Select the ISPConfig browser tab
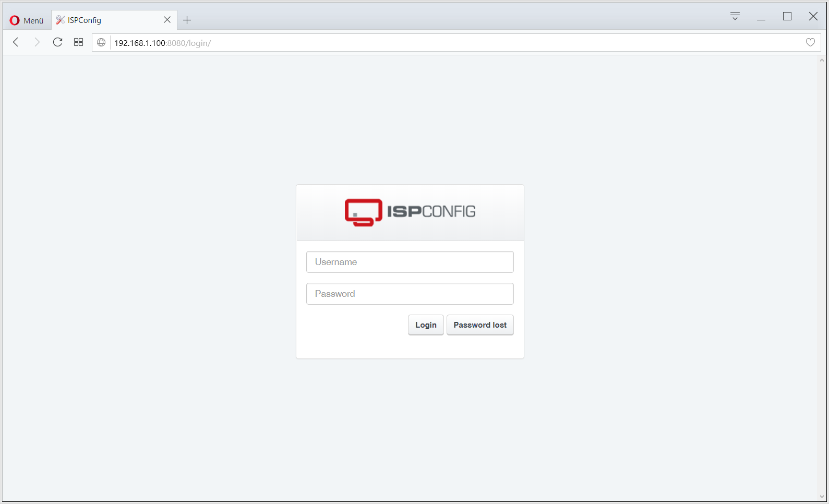This screenshot has height=504, width=829. click(x=114, y=20)
